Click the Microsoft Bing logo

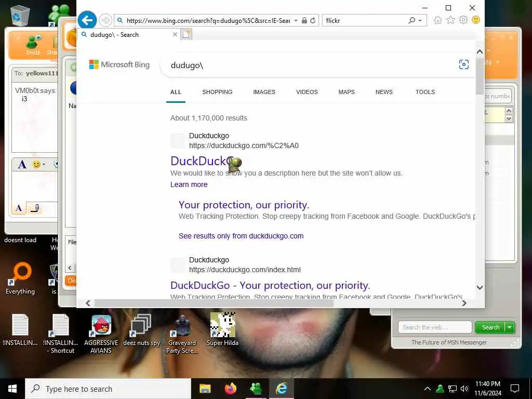point(119,64)
